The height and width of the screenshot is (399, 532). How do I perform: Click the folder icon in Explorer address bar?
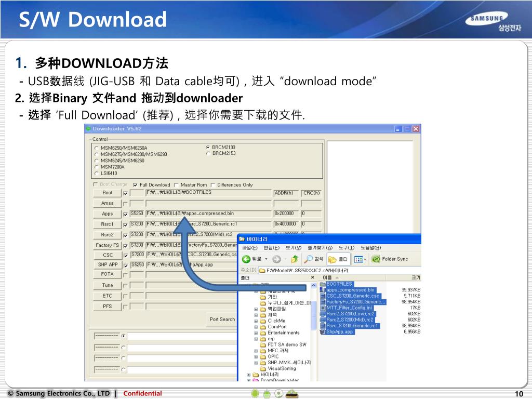click(x=262, y=270)
